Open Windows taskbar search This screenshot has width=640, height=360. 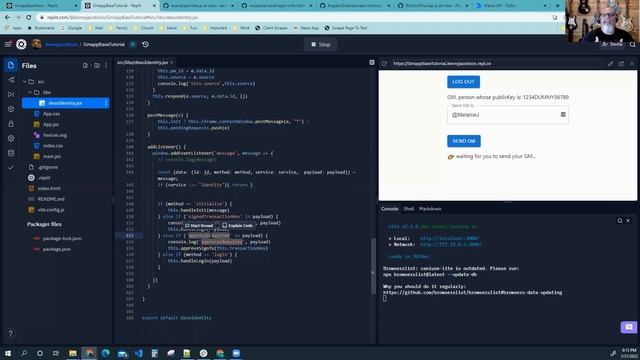pyautogui.click(x=24, y=353)
